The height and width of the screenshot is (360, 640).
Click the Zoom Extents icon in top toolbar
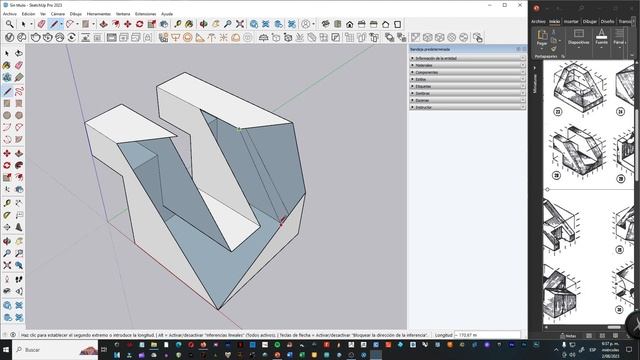click(240, 24)
